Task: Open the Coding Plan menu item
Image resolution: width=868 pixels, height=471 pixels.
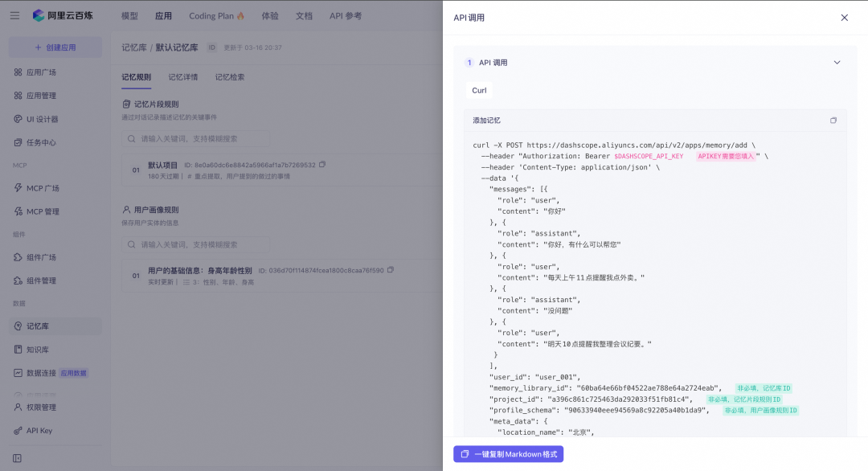Action: pos(215,16)
